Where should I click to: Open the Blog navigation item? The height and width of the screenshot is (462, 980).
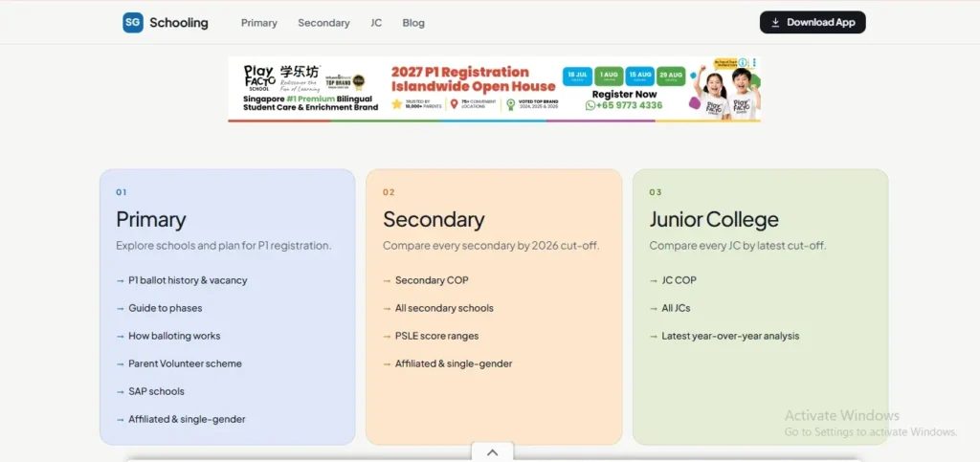tap(413, 23)
